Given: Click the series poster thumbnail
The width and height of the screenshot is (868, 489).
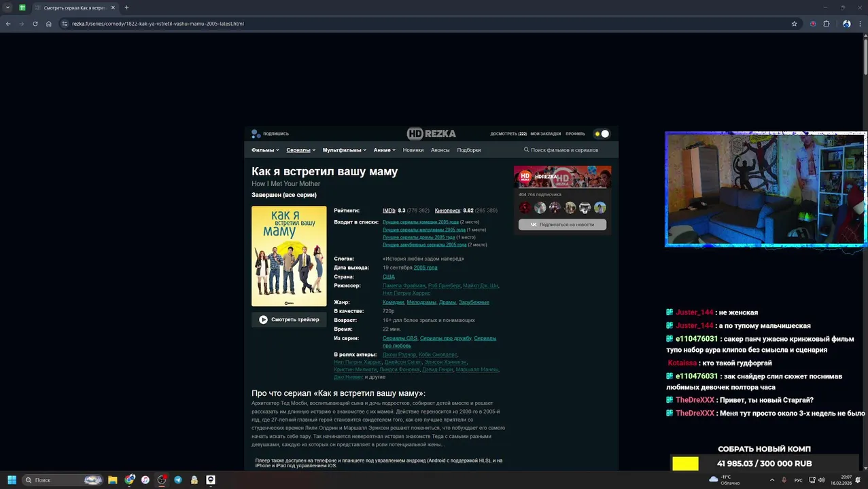Looking at the screenshot, I should pyautogui.click(x=289, y=256).
